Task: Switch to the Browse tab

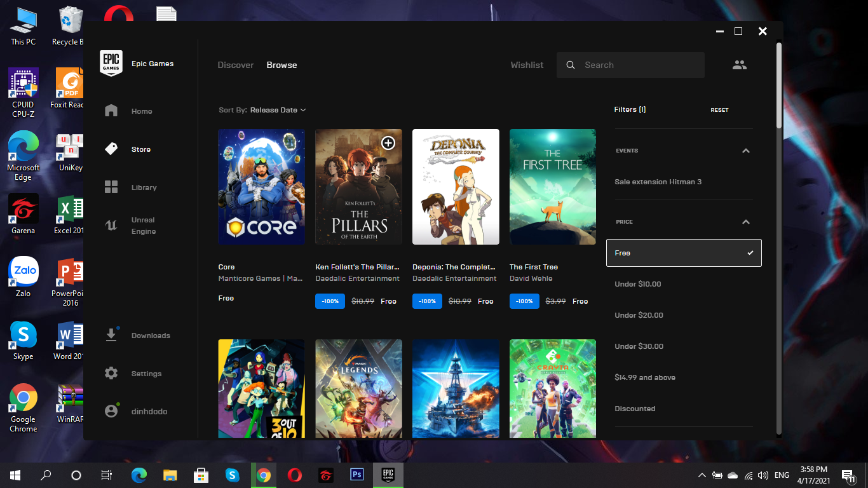Action: tap(281, 65)
